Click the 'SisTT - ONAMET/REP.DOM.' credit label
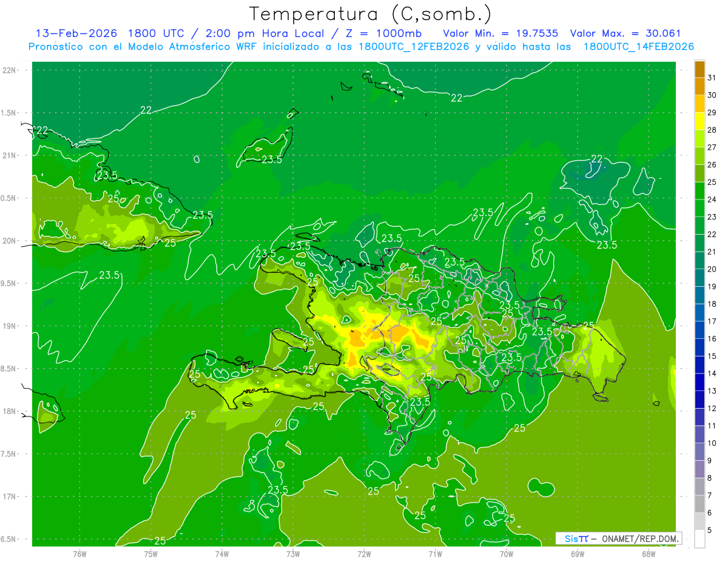 point(619,538)
